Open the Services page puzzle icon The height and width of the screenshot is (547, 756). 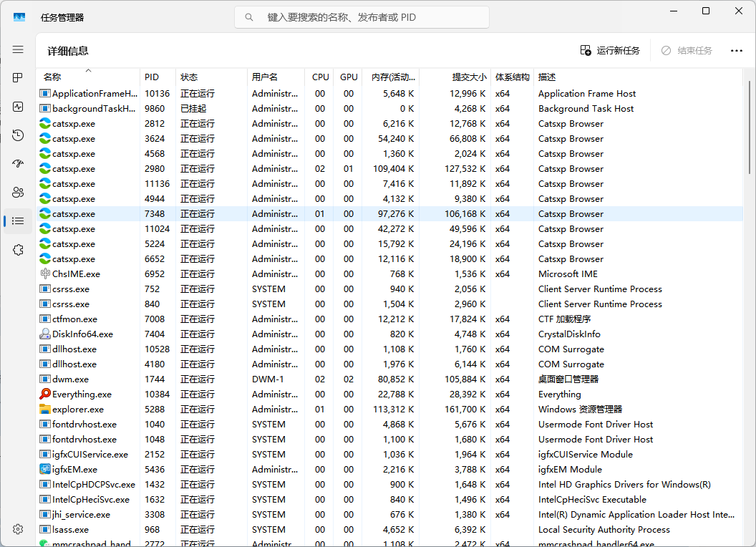point(18,250)
